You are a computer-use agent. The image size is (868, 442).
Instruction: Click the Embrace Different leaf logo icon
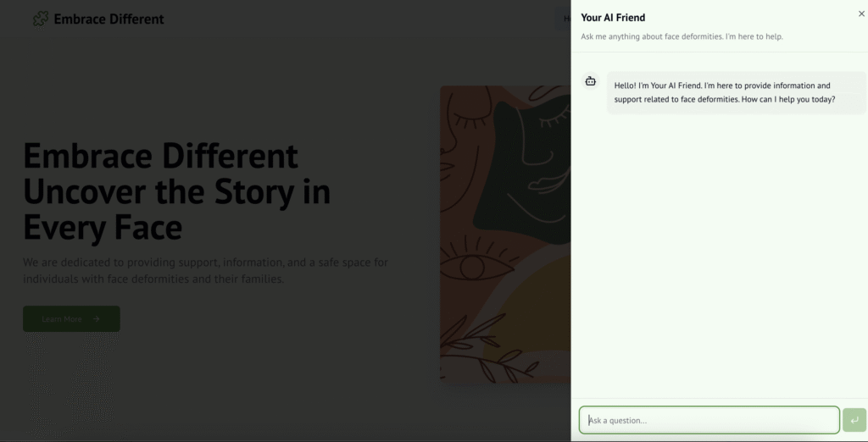(40, 19)
